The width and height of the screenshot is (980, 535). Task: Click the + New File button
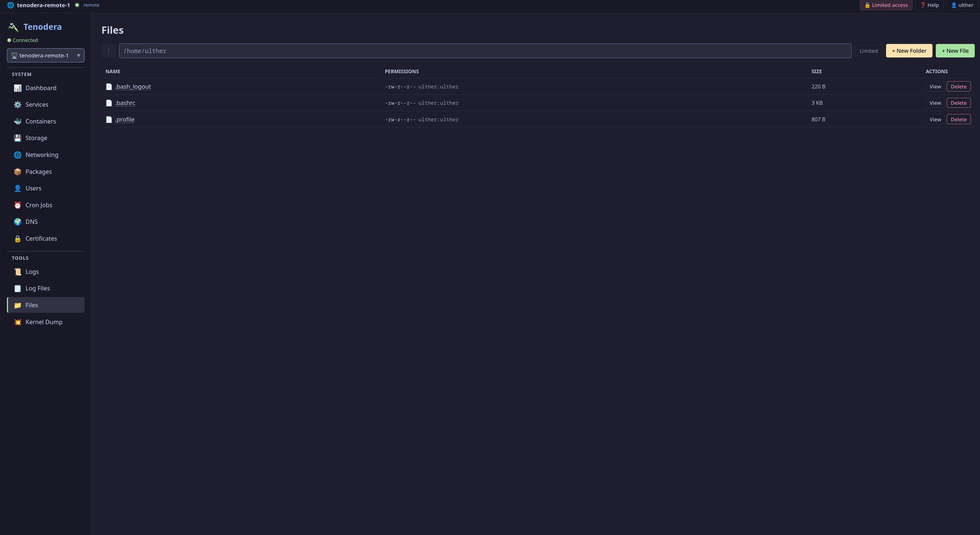[955, 51]
